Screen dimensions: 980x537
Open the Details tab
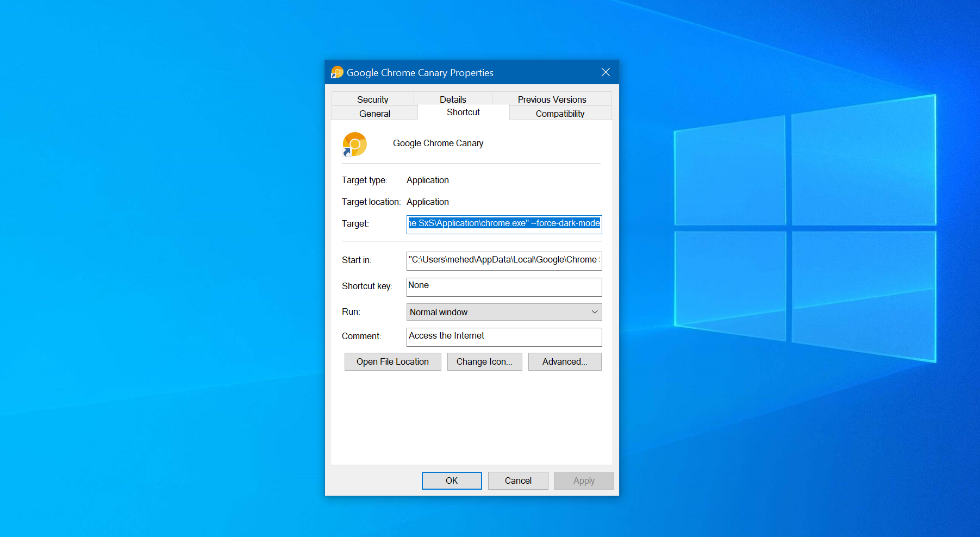pyautogui.click(x=452, y=99)
